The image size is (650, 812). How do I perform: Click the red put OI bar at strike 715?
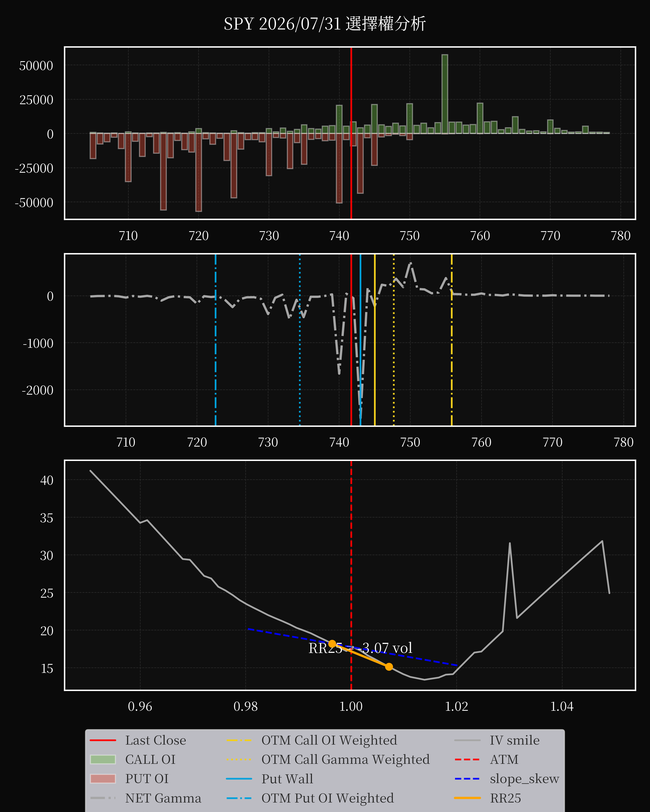[163, 172]
